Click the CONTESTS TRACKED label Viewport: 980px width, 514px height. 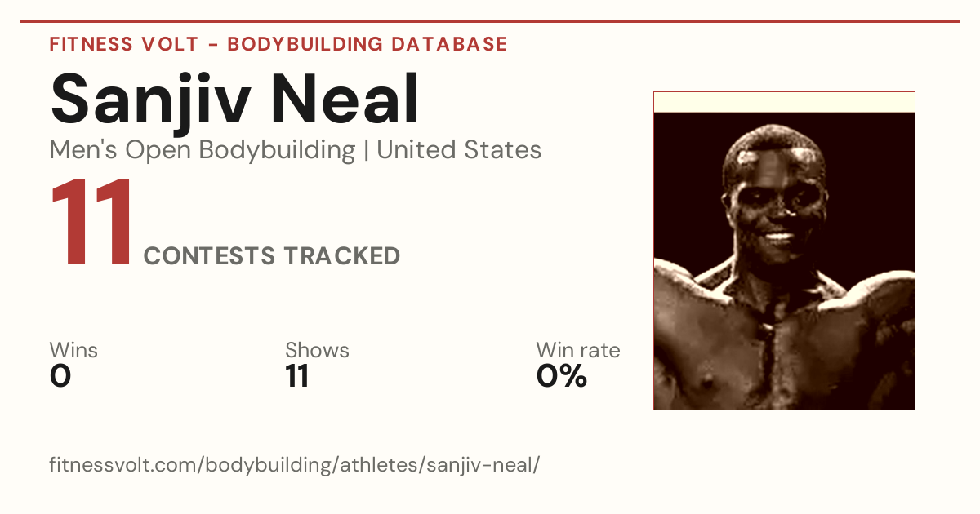click(272, 256)
